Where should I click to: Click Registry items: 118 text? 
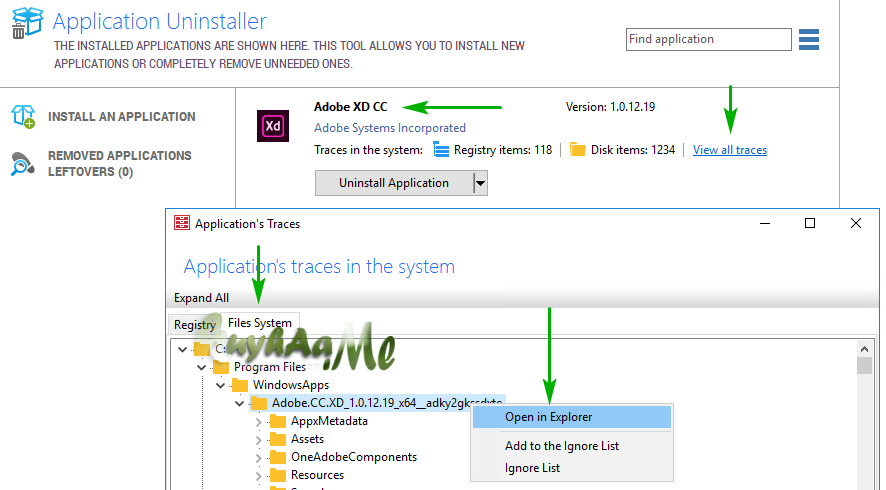pyautogui.click(x=503, y=150)
